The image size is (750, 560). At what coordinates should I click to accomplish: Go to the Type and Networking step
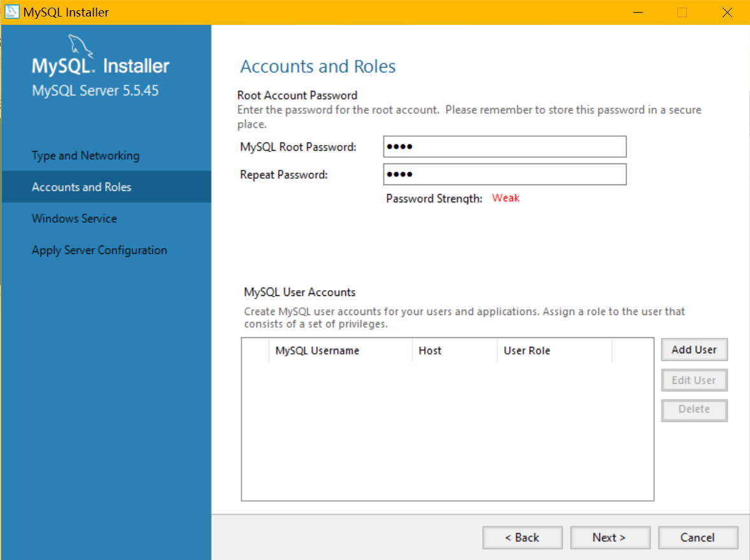point(85,156)
